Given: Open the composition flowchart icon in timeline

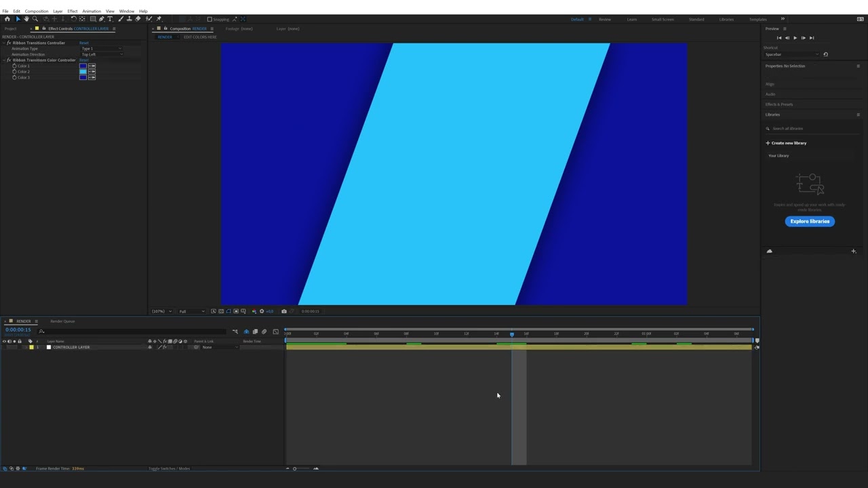Looking at the screenshot, I should (x=235, y=331).
